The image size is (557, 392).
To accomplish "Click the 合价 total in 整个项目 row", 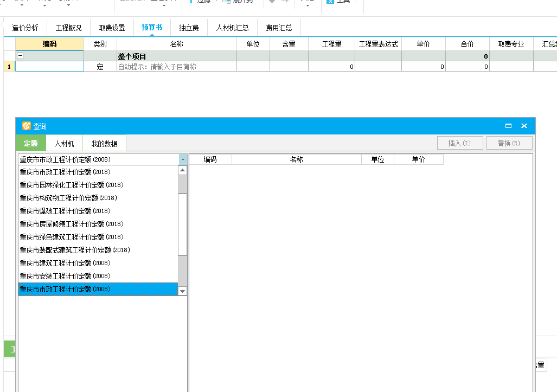I will [468, 56].
